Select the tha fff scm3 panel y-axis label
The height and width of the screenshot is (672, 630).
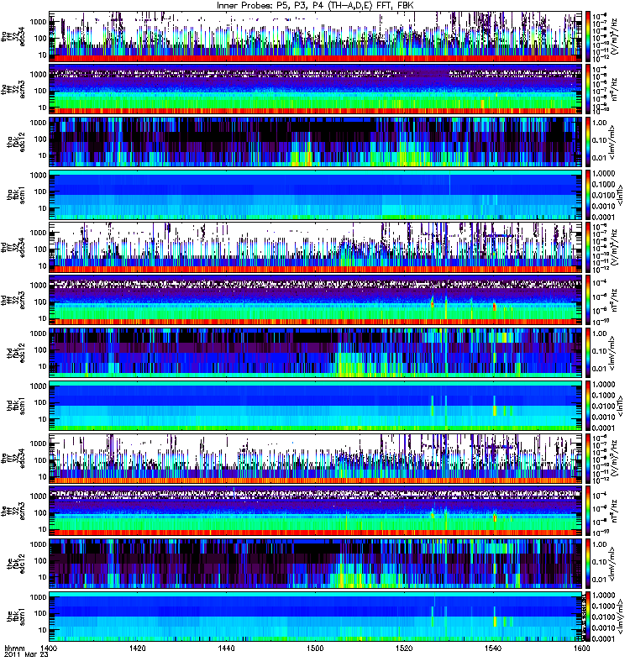13,90
